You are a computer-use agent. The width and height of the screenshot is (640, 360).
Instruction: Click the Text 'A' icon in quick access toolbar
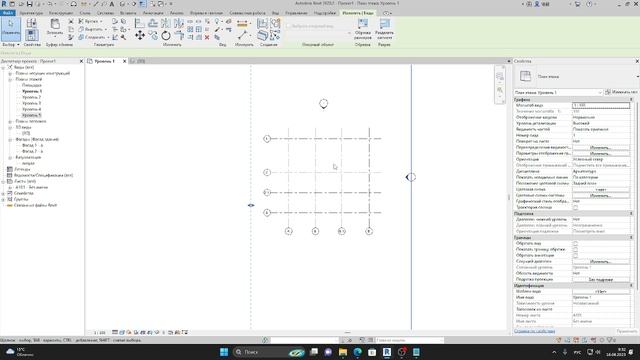click(x=112, y=4)
